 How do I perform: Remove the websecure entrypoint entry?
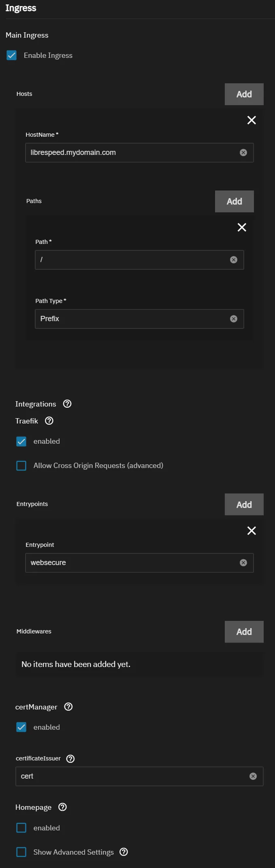(252, 531)
